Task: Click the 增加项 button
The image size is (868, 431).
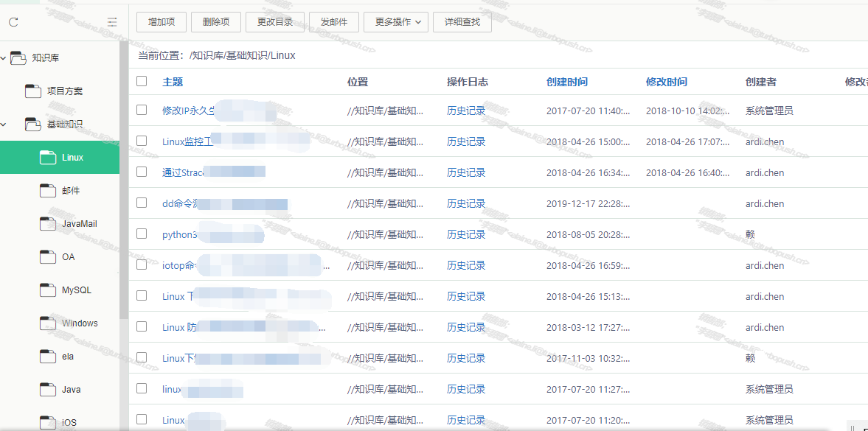Action: click(x=161, y=22)
